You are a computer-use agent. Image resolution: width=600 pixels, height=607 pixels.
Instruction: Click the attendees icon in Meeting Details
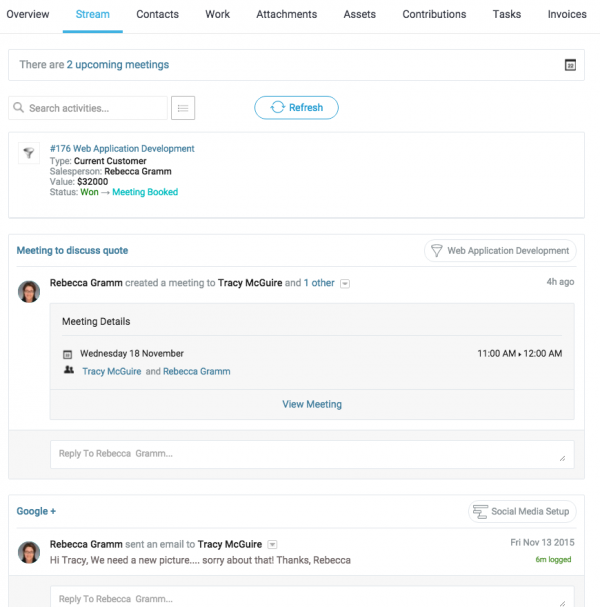[x=68, y=371]
